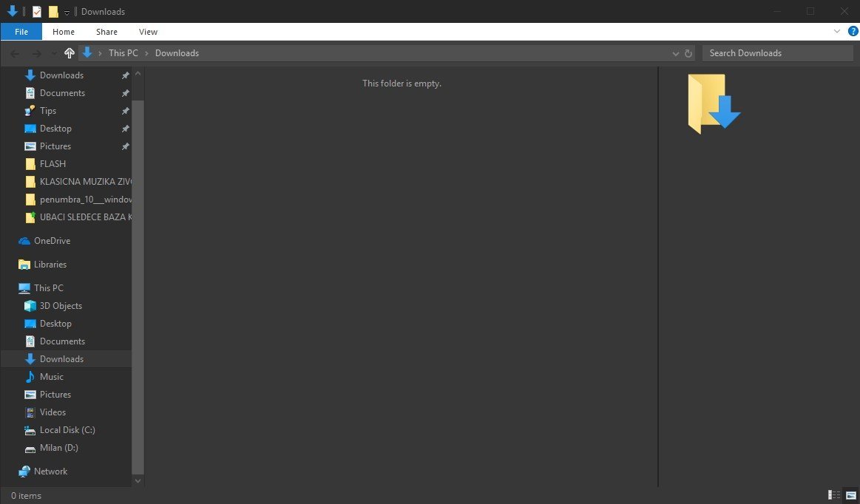The height and width of the screenshot is (504, 860).
Task: Switch to the Share ribbon tab
Action: point(106,32)
